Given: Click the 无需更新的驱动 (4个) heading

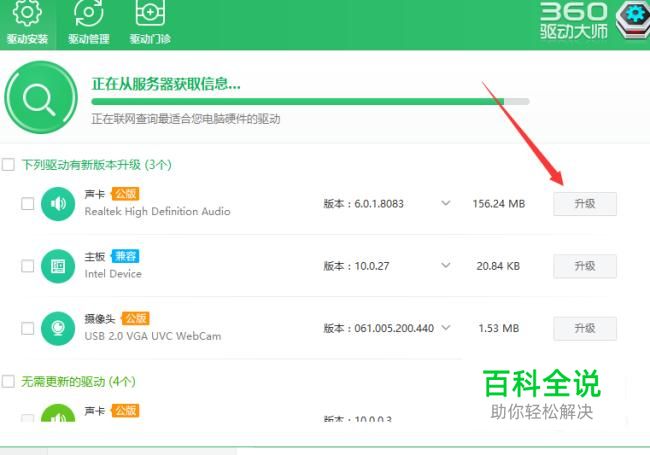Looking at the screenshot, I should 78,381.
